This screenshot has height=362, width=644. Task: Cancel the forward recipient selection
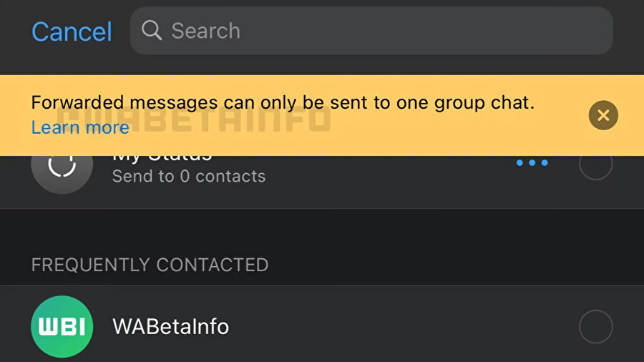click(72, 31)
